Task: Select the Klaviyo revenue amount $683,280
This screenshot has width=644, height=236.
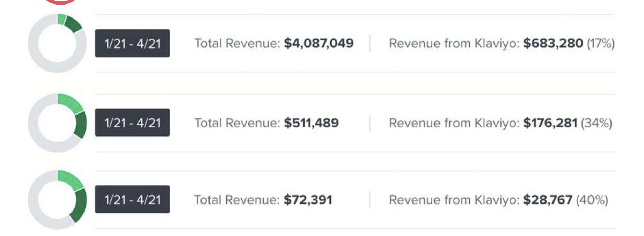Action: tap(553, 43)
